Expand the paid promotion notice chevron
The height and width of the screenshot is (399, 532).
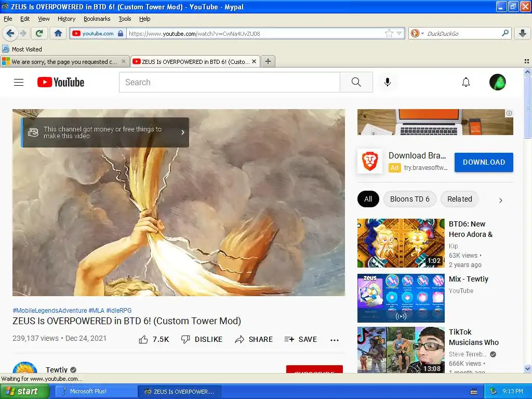182,132
